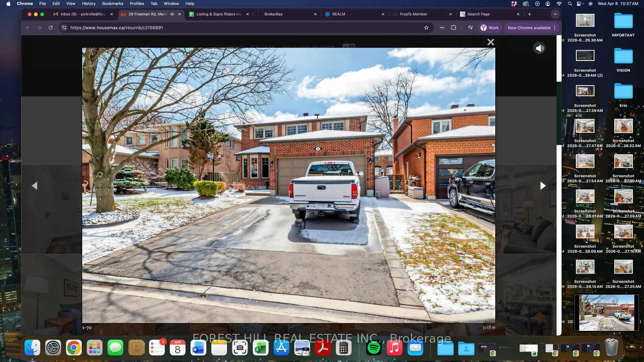This screenshot has width=644, height=362.
Task: Mute tab audio icon on Freeman Rd tab
Action: coord(172,14)
